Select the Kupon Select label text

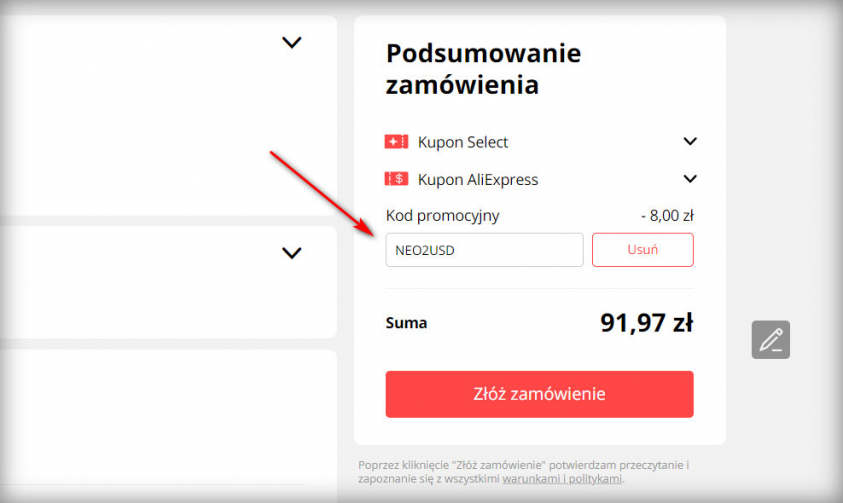pos(463,142)
